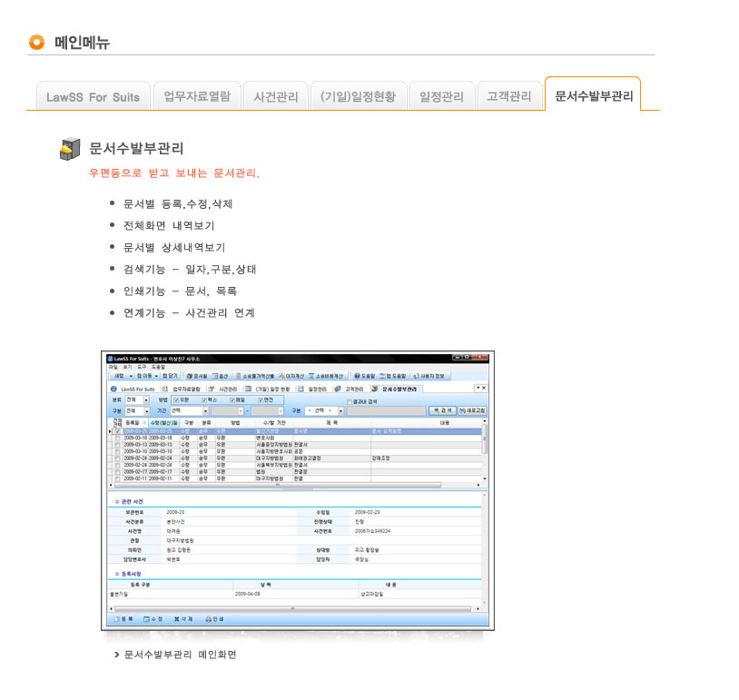This screenshot has height=700, width=739.
Task: Click the orange circle icon beside 메인메뉴
Action: coord(36,42)
